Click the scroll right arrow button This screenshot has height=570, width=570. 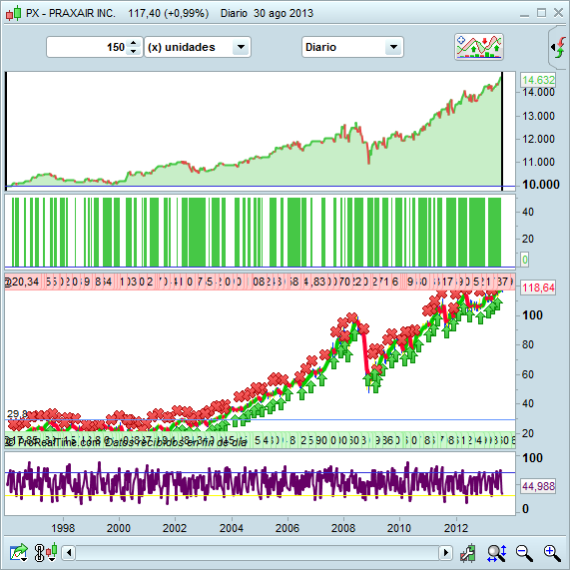(445, 553)
